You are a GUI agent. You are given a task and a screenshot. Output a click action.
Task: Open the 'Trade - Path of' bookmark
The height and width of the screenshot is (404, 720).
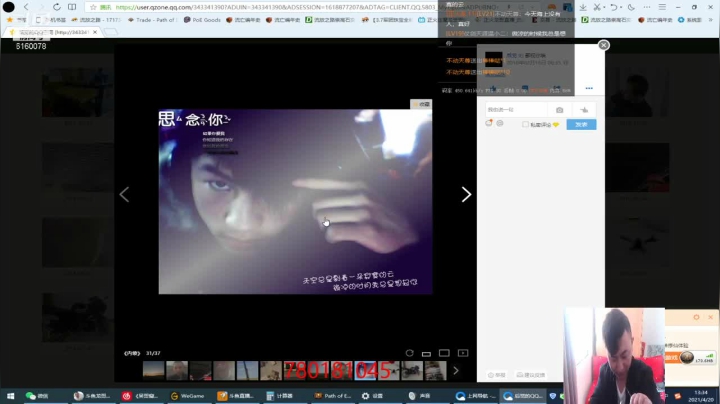pyautogui.click(x=152, y=20)
